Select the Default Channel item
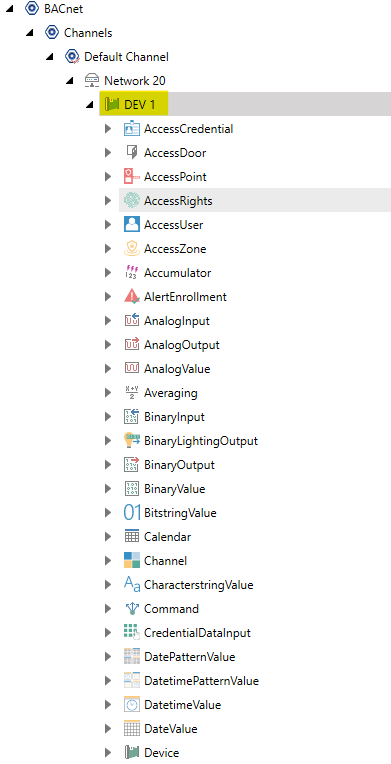Screen dimensions: 391x764 click(126, 57)
